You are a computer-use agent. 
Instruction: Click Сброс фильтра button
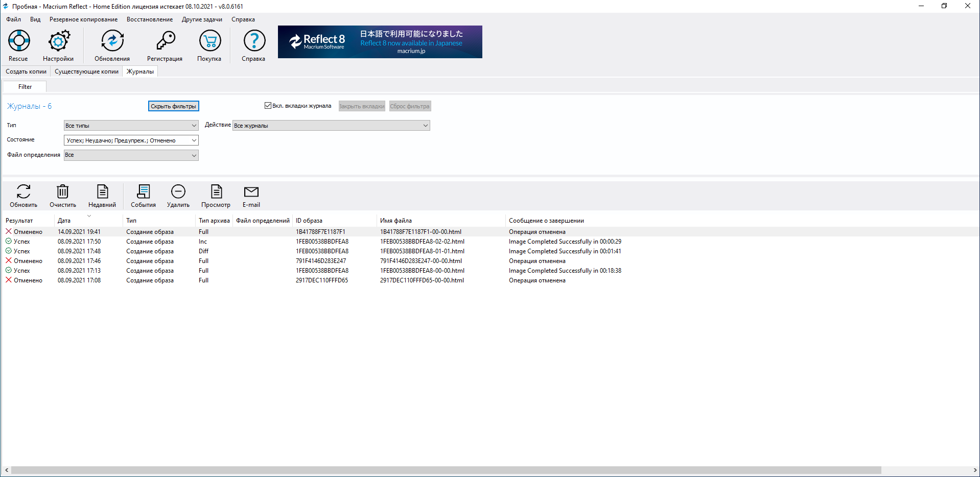(410, 106)
